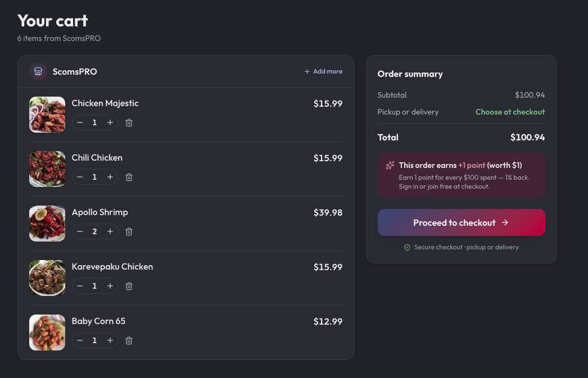Click the bold Total $100.94 amount
This screenshot has width=588, height=378.
[x=527, y=138]
